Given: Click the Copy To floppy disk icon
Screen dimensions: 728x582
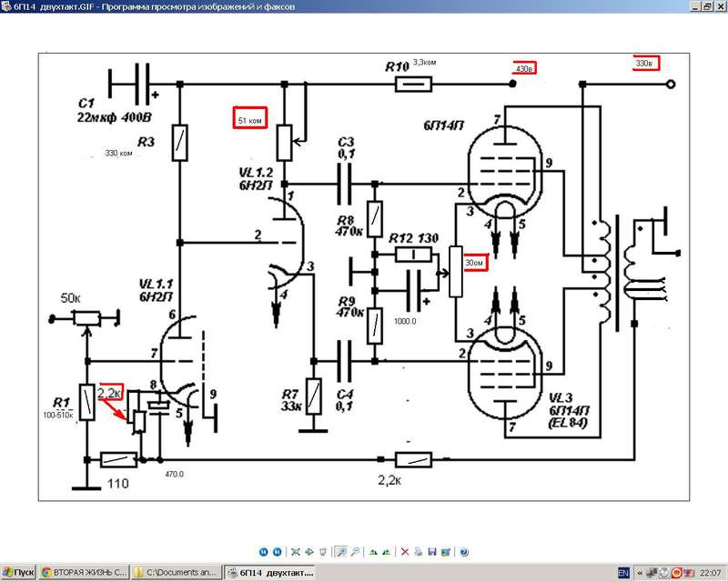Looking at the screenshot, I should click(430, 552).
